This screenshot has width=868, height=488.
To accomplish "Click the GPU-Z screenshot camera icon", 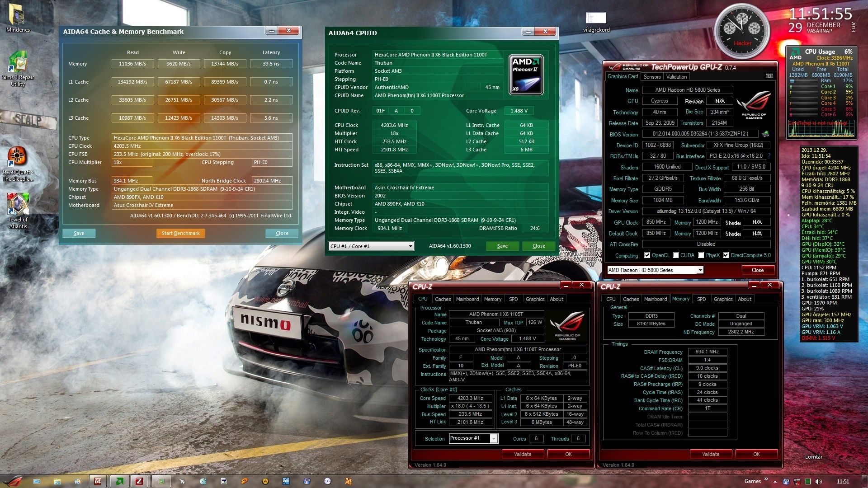I will pos(769,76).
